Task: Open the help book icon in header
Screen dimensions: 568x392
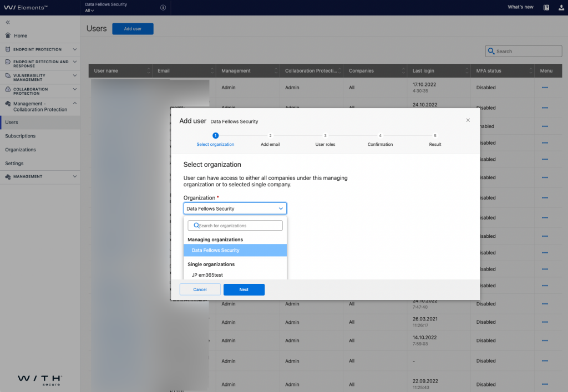Action: coord(546,7)
